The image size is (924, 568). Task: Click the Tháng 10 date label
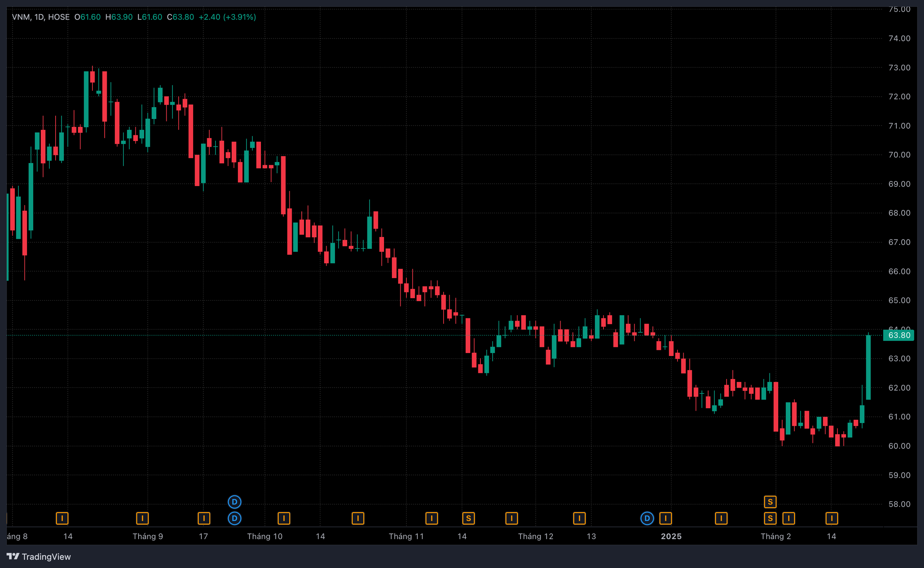click(x=265, y=537)
